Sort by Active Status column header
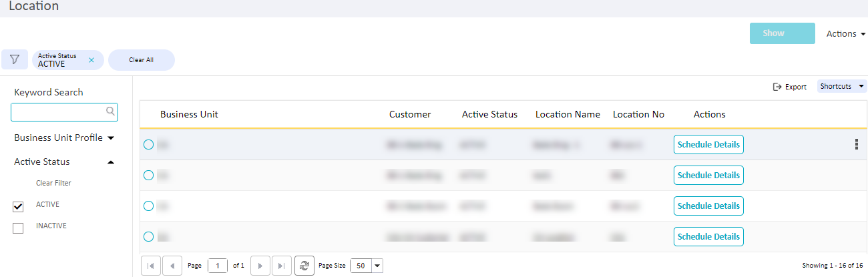The height and width of the screenshot is (277, 868). click(x=489, y=114)
